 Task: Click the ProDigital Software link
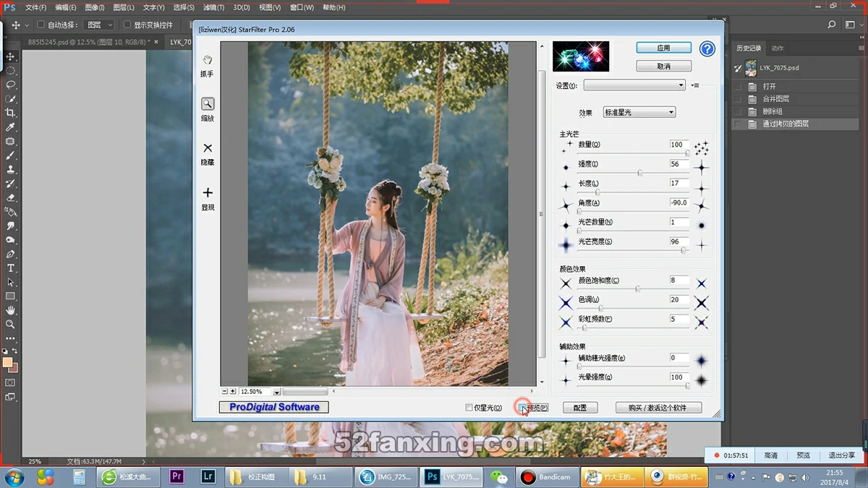274,407
